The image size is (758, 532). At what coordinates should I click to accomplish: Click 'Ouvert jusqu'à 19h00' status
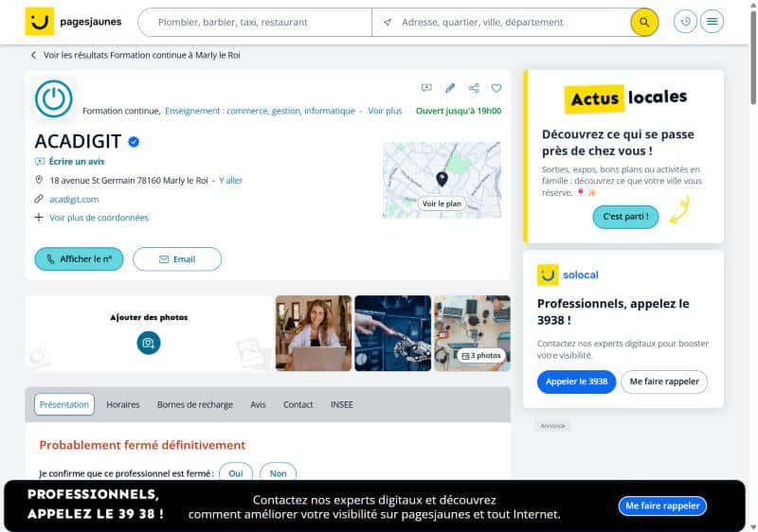(459, 111)
